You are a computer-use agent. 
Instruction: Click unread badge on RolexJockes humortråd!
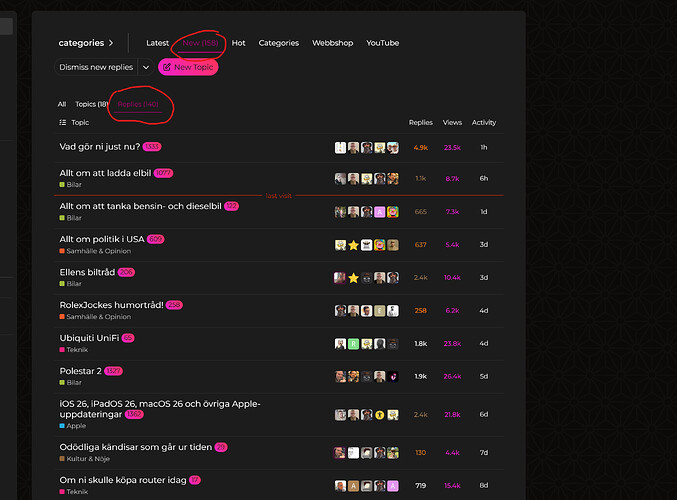coord(174,305)
